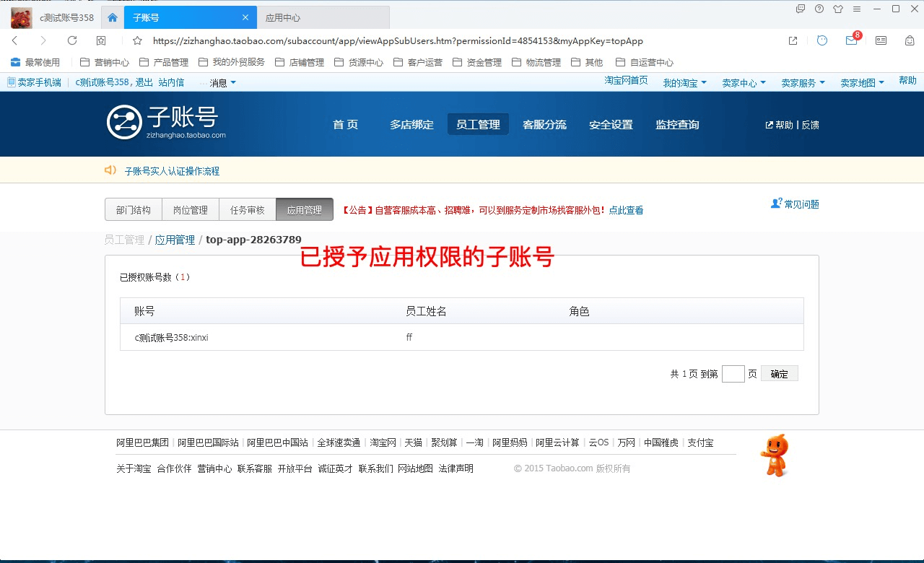Click the 确定 pagination button
The image size is (924, 563).
pyautogui.click(x=780, y=374)
